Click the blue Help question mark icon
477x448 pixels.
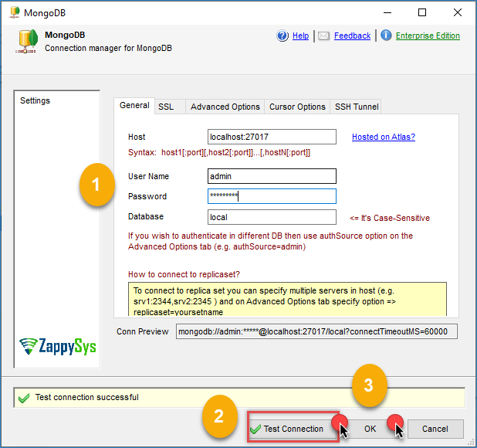click(282, 36)
